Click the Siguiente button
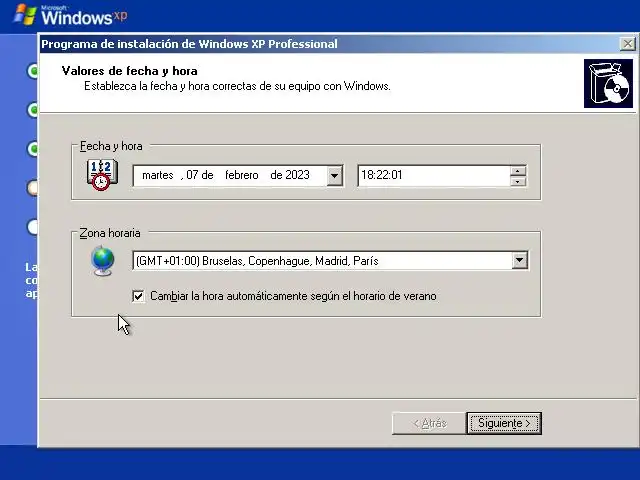Screen dimensions: 640x480 click(x=504, y=423)
